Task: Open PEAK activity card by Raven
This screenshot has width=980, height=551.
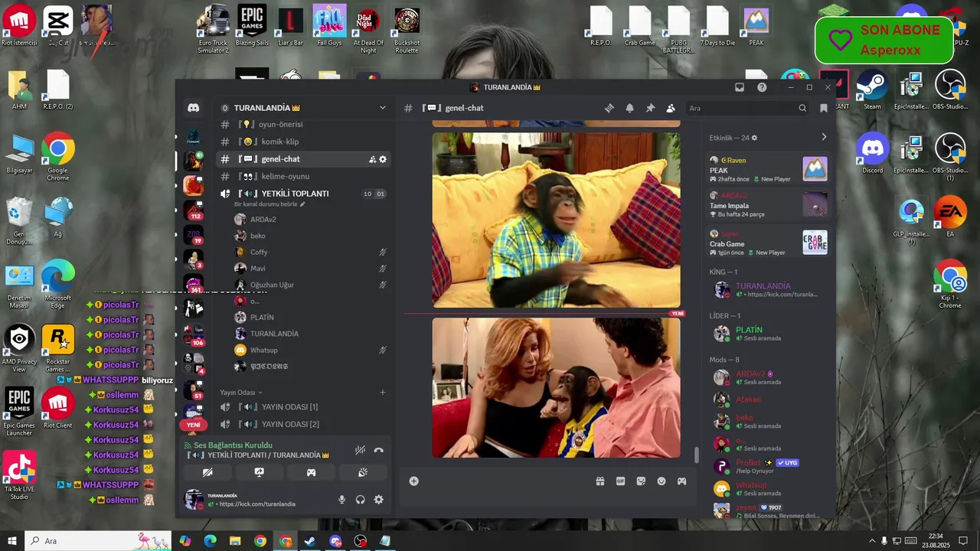Action: (x=768, y=169)
